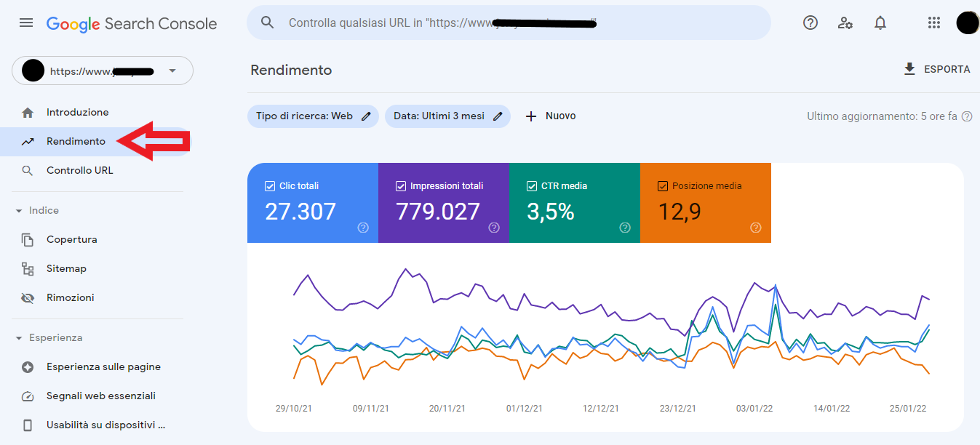Open the Google apps grid
This screenshot has height=445, width=980.
[x=934, y=23]
